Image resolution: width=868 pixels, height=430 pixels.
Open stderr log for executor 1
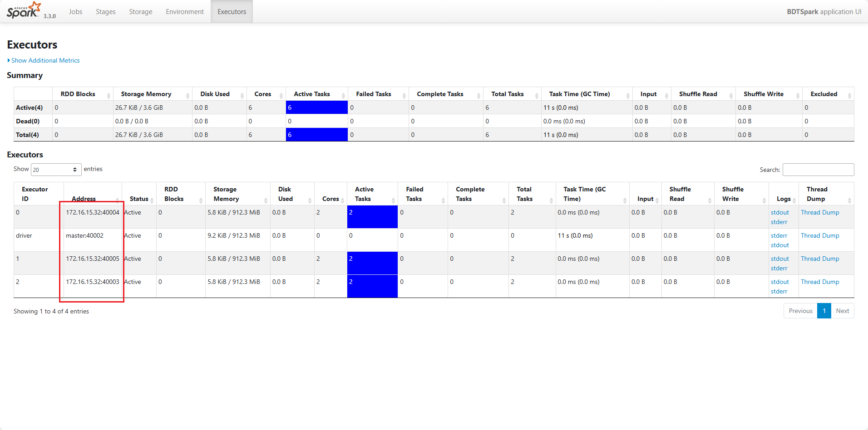779,268
